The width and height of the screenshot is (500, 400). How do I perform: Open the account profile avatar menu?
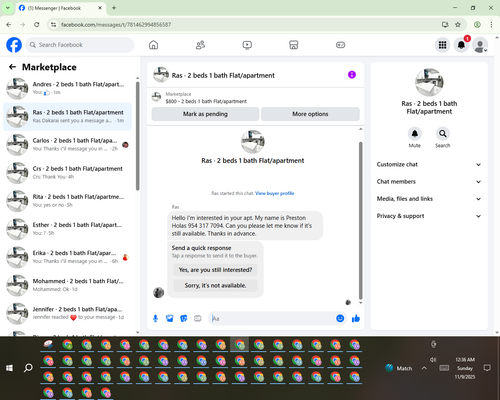[x=480, y=45]
